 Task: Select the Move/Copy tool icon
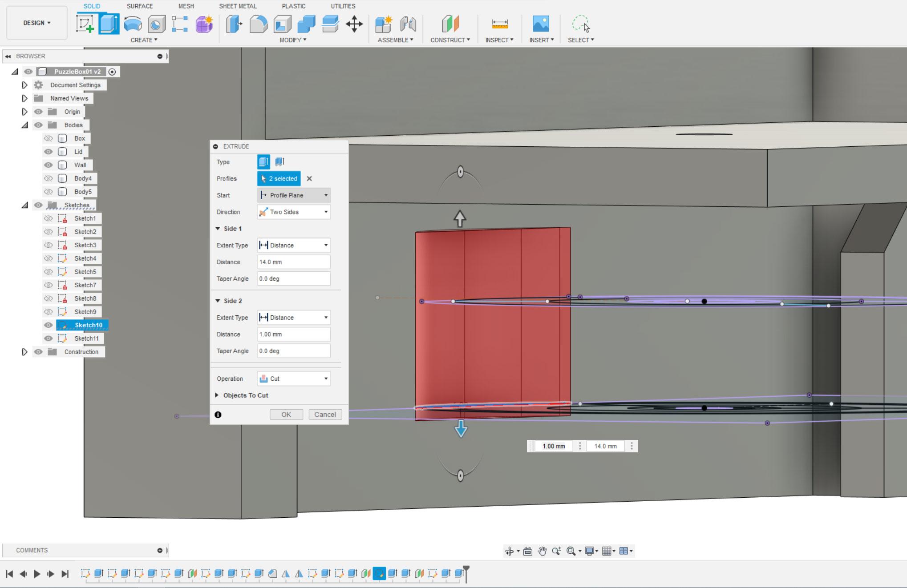pos(355,24)
